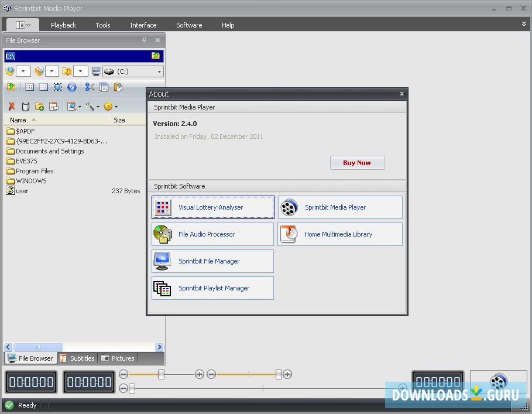Click the history clock icon
Viewport: 532px width, 414px height.
(39, 71)
